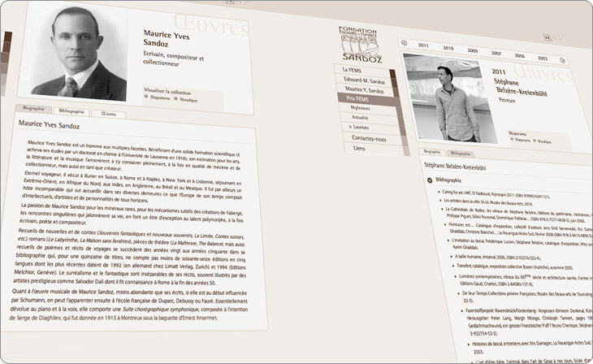Click 'Visualiser la collection' label
The image size is (593, 364).
click(167, 92)
